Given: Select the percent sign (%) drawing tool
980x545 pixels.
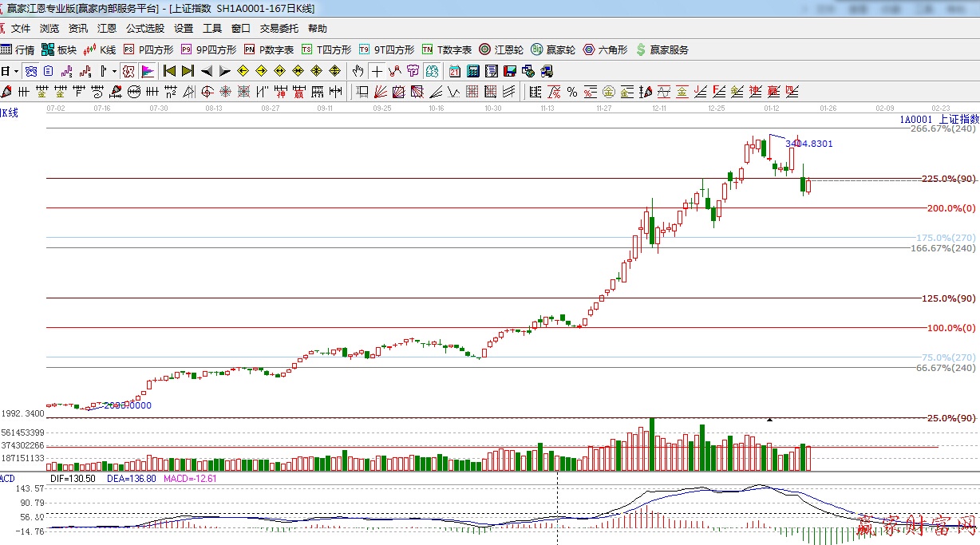Looking at the screenshot, I should click(571, 91).
